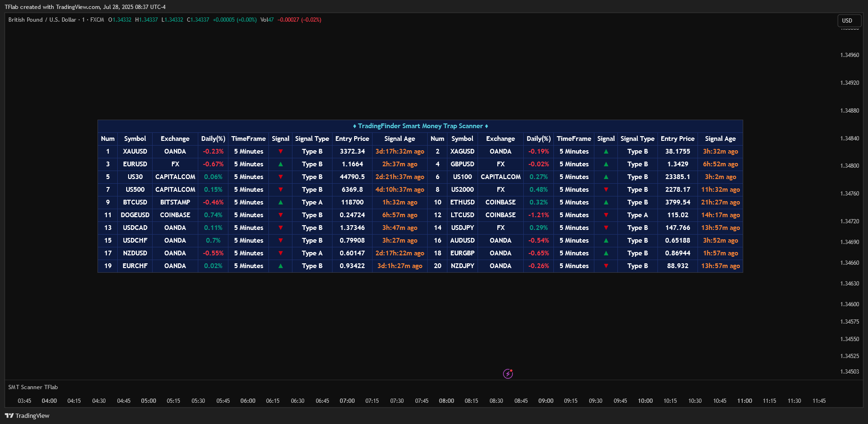Image resolution: width=868 pixels, height=424 pixels.
Task: Click the Type A cell in LTCUSD row
Action: (638, 215)
